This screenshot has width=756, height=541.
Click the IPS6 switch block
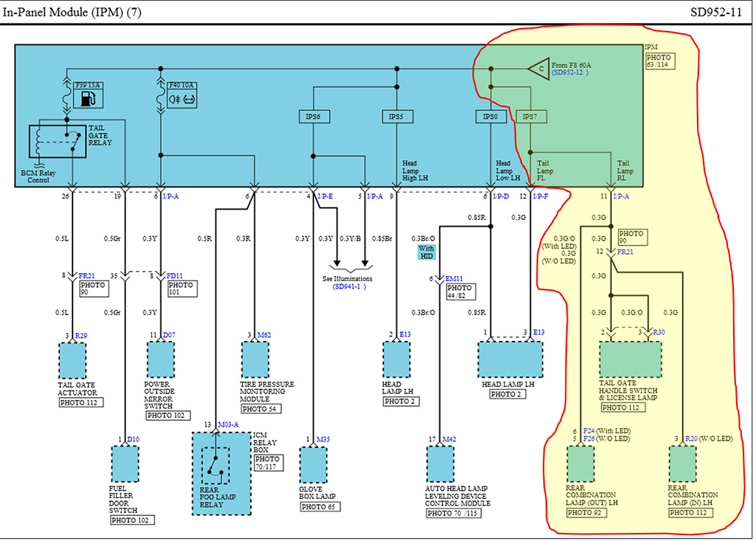(314, 117)
